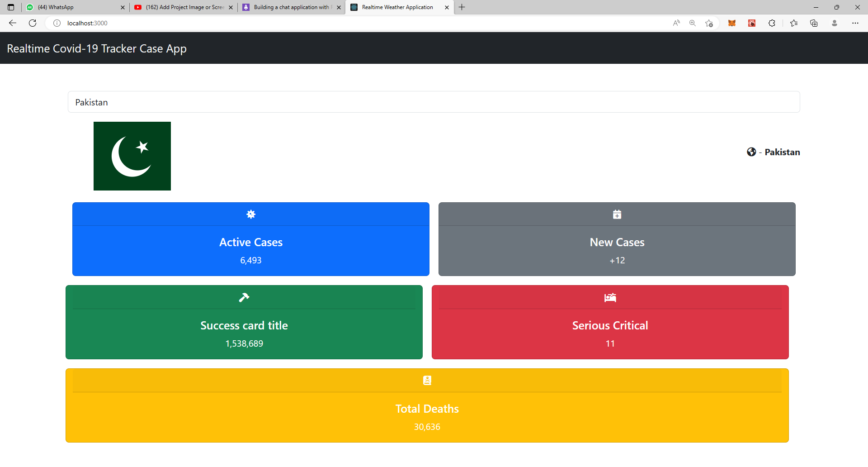Click the contact icon on Total Deaths card
The width and height of the screenshot is (868, 467).
(x=427, y=380)
